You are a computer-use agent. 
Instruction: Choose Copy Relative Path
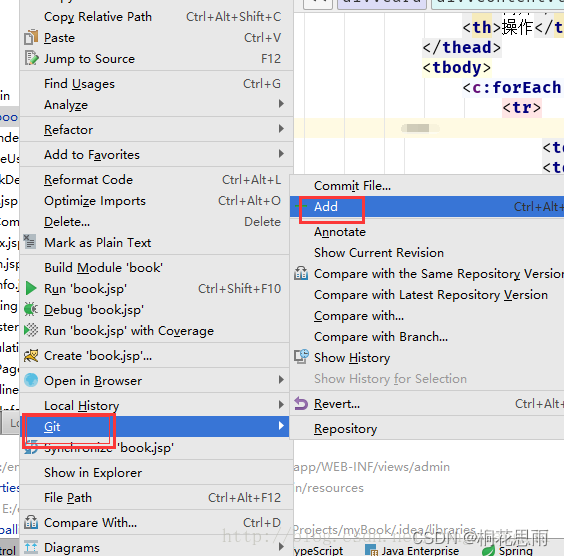(x=156, y=17)
